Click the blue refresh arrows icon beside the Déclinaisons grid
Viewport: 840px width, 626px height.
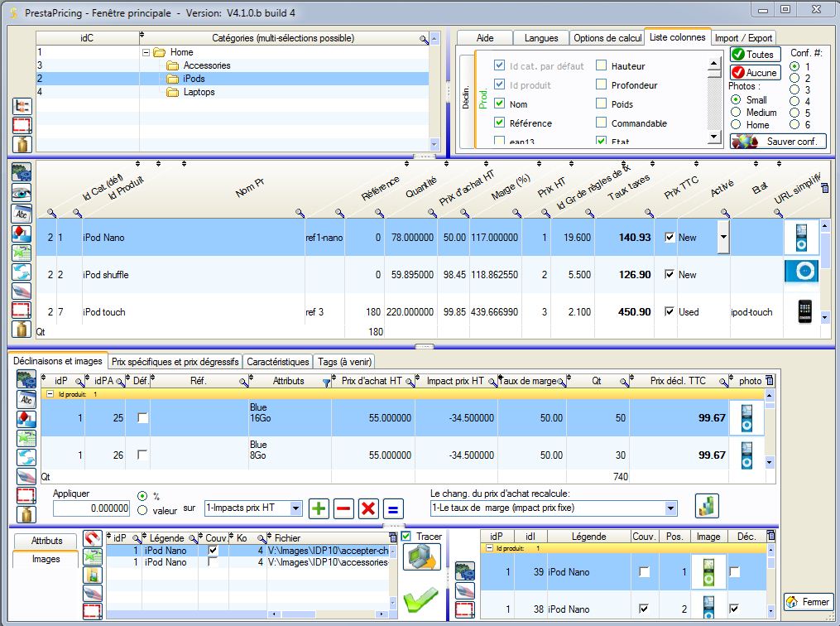[x=26, y=457]
